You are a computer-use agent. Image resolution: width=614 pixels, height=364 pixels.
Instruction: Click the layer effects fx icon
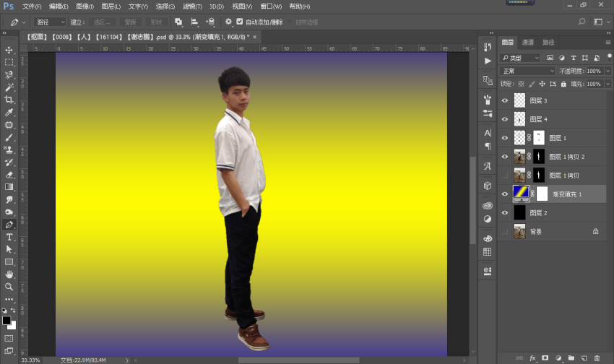tap(532, 357)
